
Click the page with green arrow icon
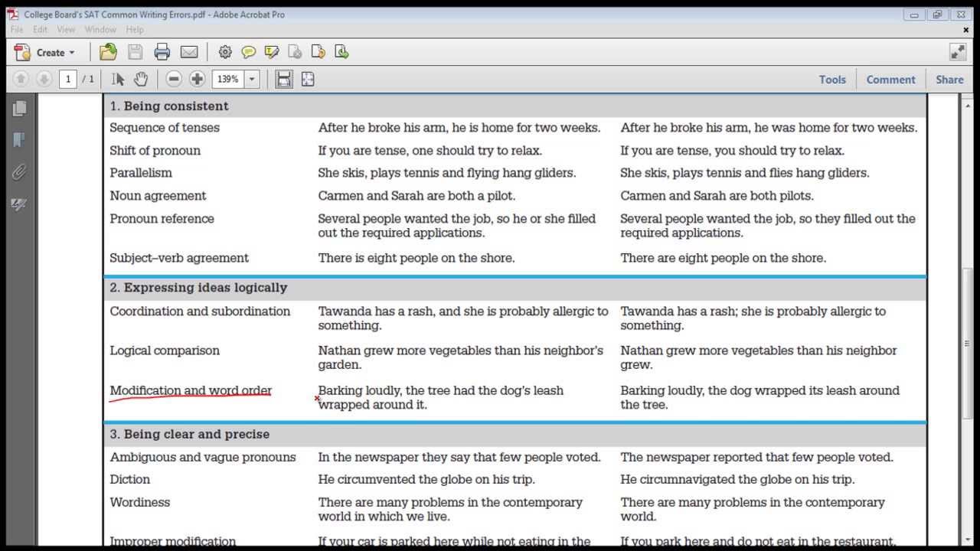pos(341,52)
